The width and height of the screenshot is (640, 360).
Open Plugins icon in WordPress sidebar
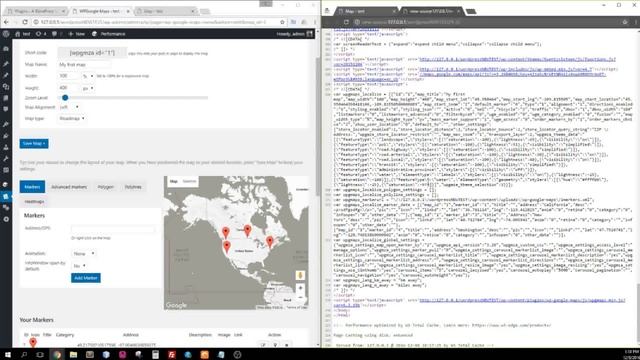6,136
